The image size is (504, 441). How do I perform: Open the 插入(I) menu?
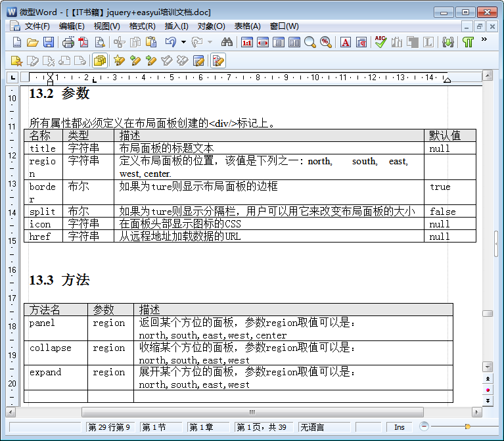coord(177,26)
